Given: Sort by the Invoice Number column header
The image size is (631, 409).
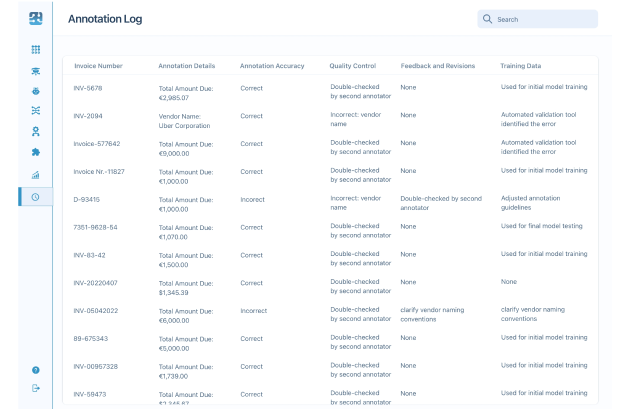Looking at the screenshot, I should point(98,66).
